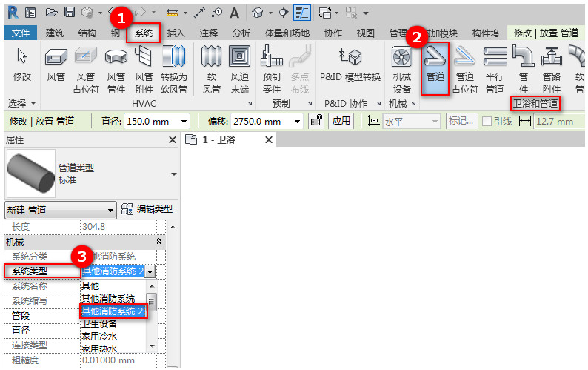Close the Properties (属性) panel
This screenshot has height=370, width=588.
point(172,139)
